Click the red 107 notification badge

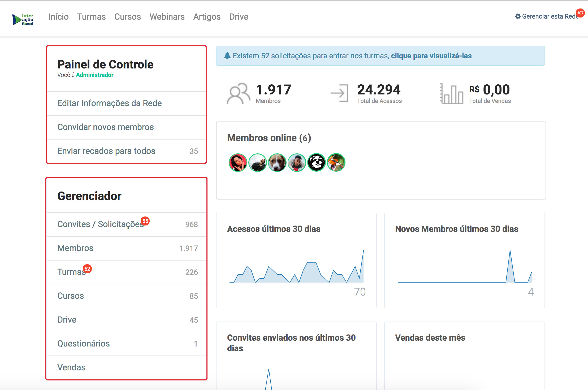click(580, 13)
